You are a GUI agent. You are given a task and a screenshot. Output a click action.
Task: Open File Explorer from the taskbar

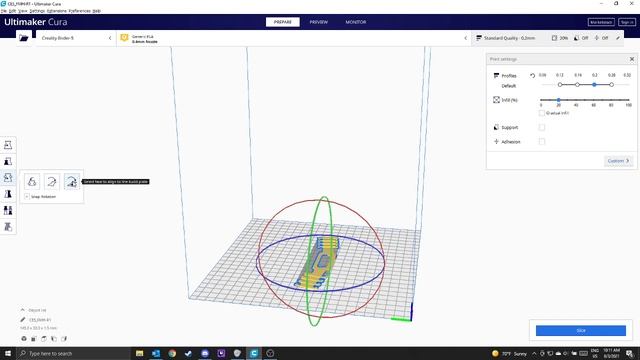(140, 353)
